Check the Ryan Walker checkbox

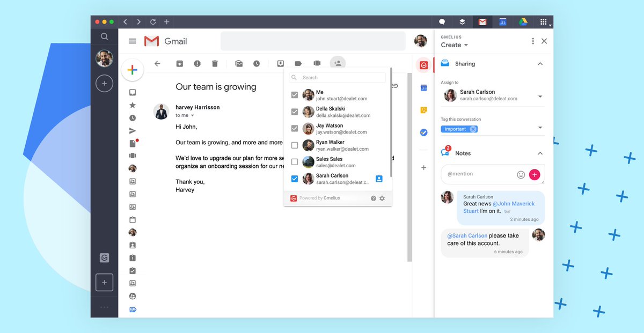[294, 145]
